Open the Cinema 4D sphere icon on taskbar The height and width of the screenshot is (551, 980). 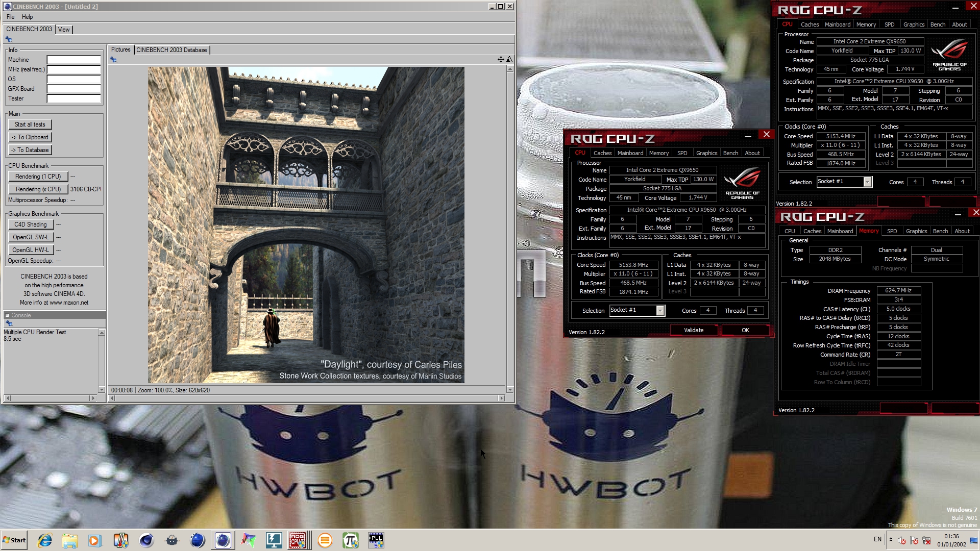coord(146,540)
